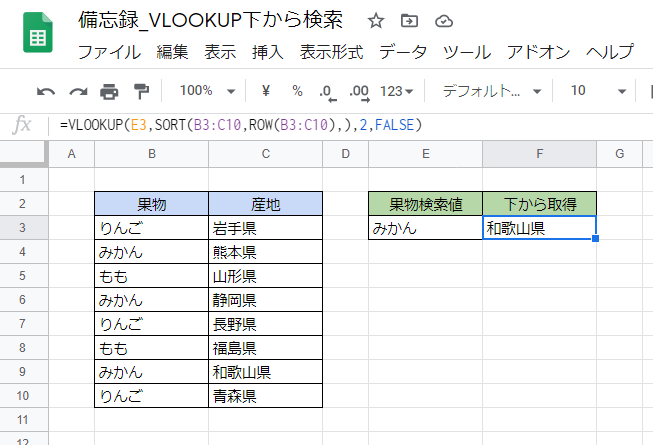The width and height of the screenshot is (653, 445).
Task: Select column G header
Action: (619, 154)
